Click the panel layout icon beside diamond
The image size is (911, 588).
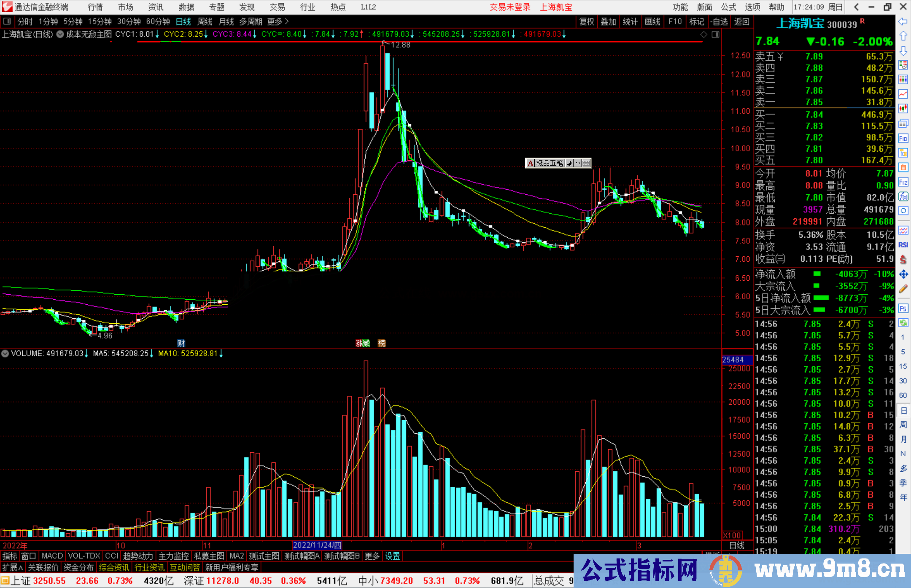(716, 35)
